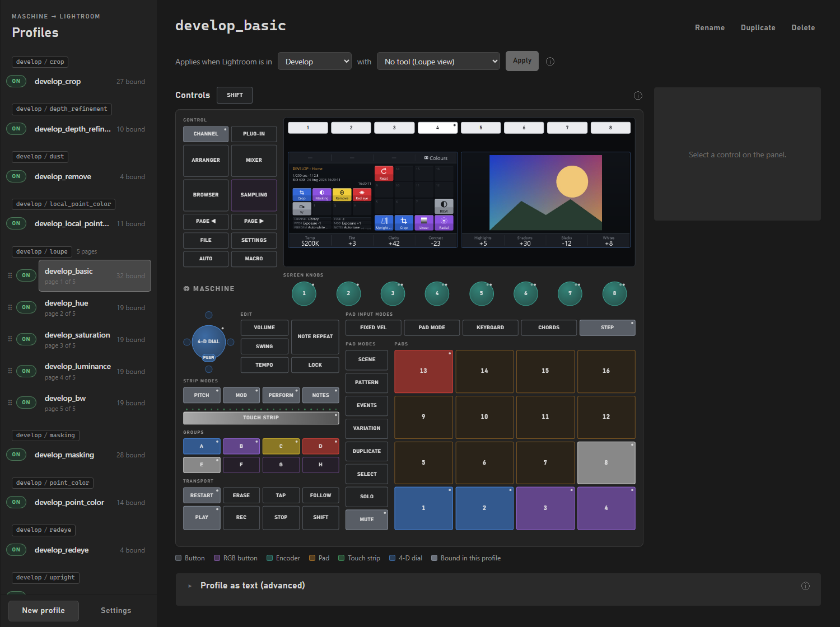
Task: Click the Apply button
Action: 522,61
